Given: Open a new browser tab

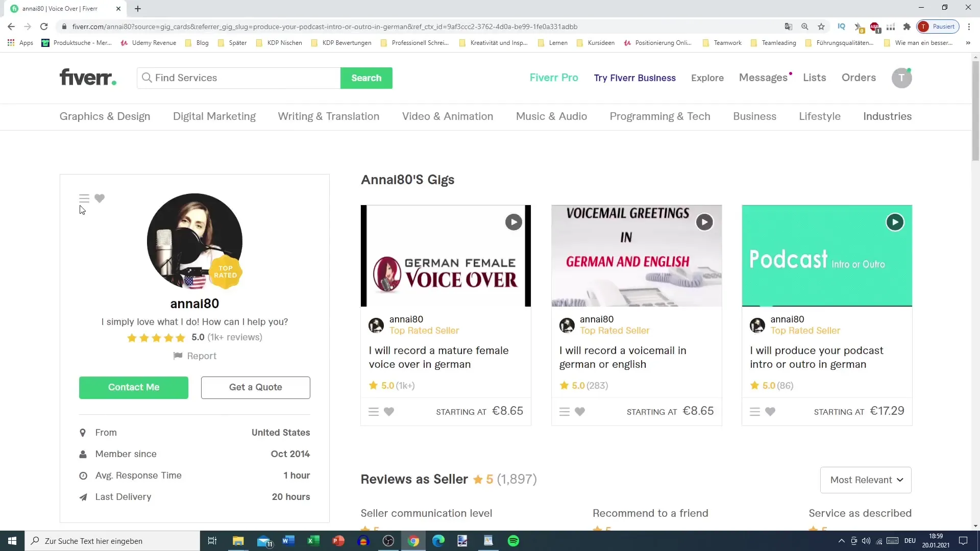Looking at the screenshot, I should [138, 9].
